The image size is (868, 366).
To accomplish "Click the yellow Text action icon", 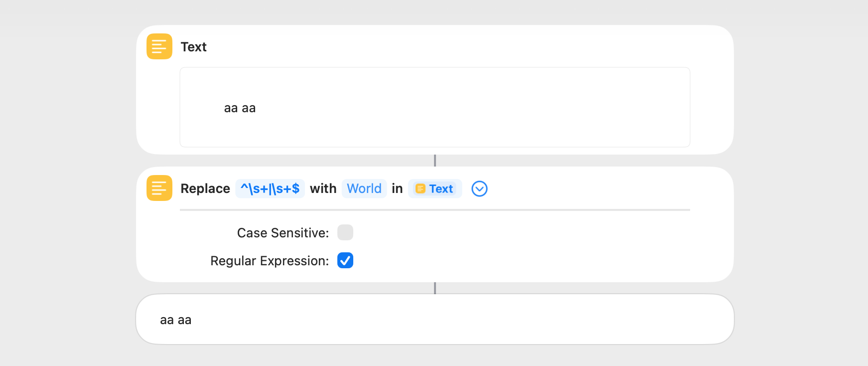I will (x=159, y=46).
